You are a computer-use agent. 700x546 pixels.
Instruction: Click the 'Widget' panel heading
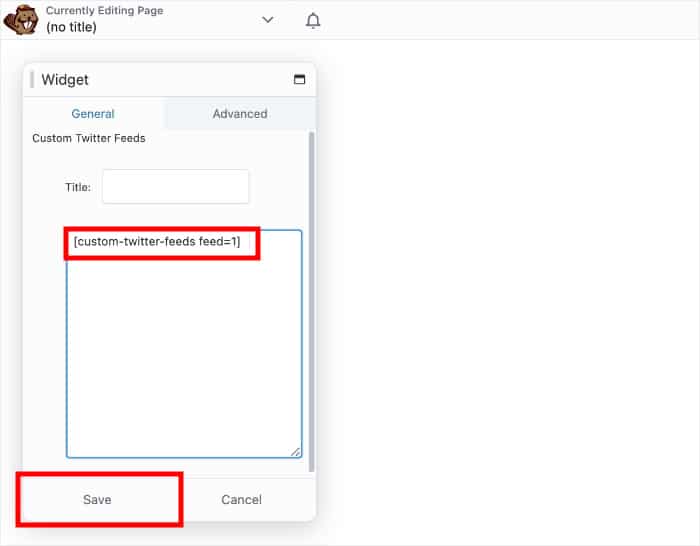tap(65, 80)
